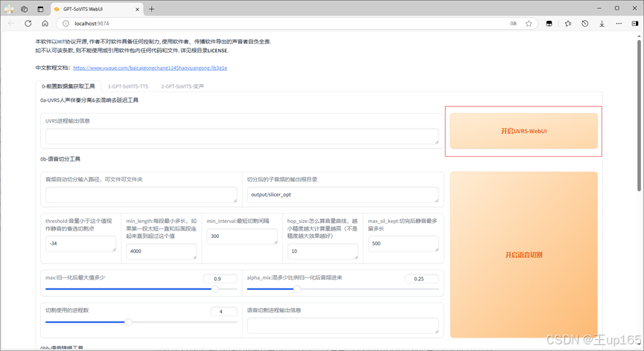Click the process count box showing 4
This screenshot has height=351, width=644.
224,312
